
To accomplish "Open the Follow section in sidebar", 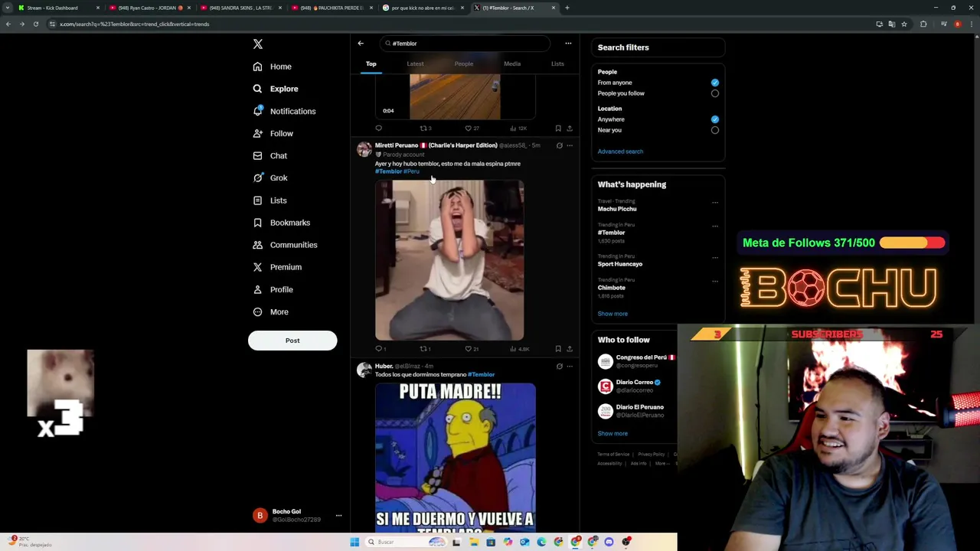I will click(x=273, y=133).
